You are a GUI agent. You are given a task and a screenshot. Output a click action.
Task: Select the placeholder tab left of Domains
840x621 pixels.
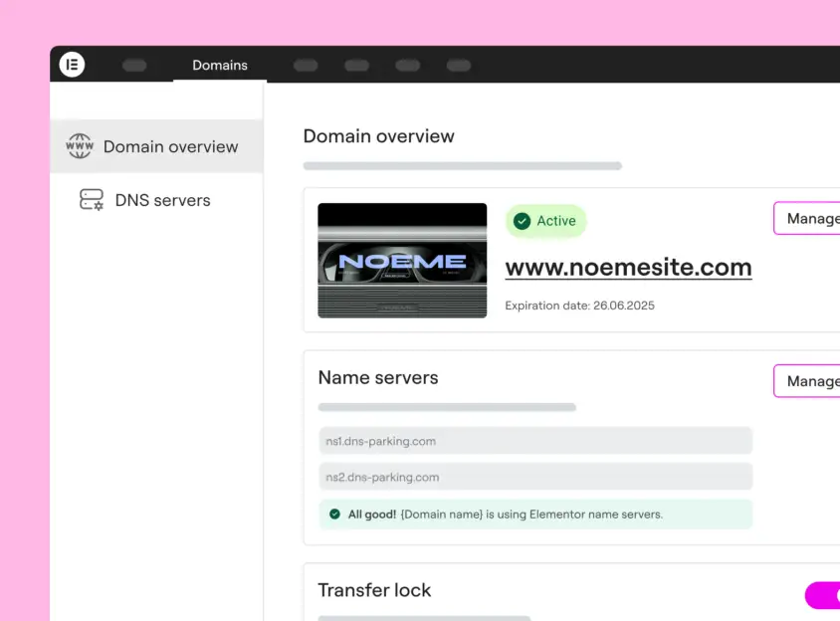click(x=134, y=66)
